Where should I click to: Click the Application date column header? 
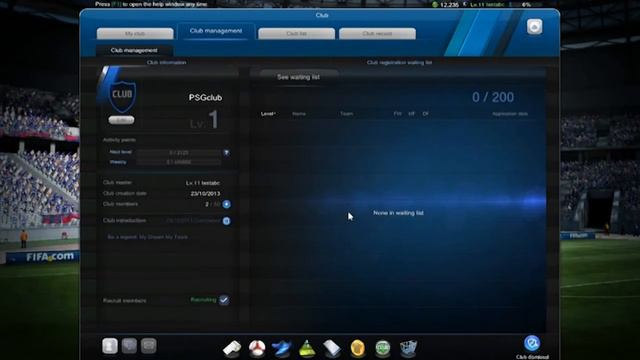(510, 114)
